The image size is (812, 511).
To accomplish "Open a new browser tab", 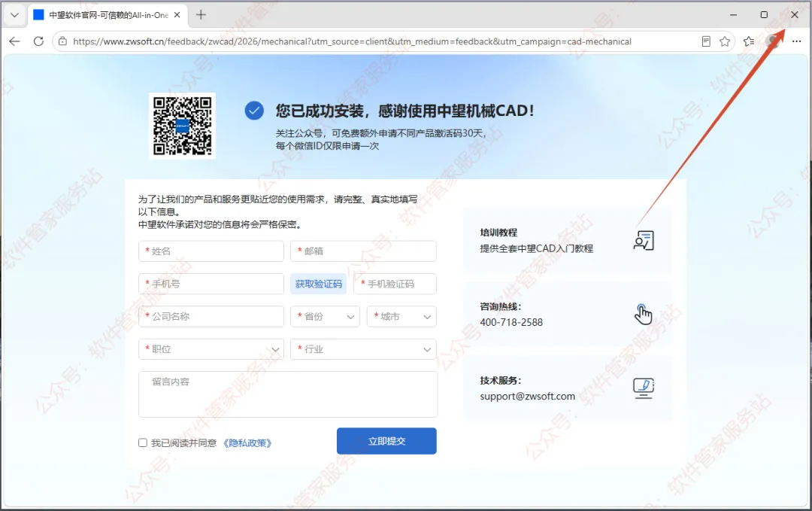I will click(201, 15).
